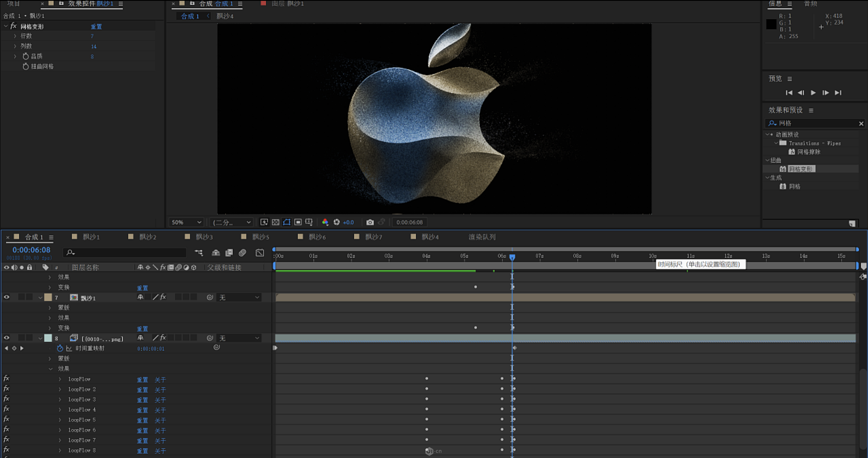
Task: Click the show channel color icon
Action: pyautogui.click(x=325, y=222)
